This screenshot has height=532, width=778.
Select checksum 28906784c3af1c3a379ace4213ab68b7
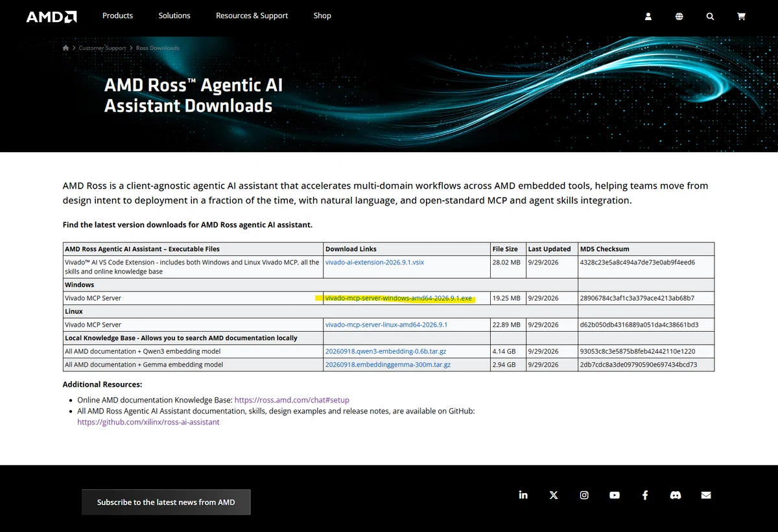pyautogui.click(x=637, y=298)
